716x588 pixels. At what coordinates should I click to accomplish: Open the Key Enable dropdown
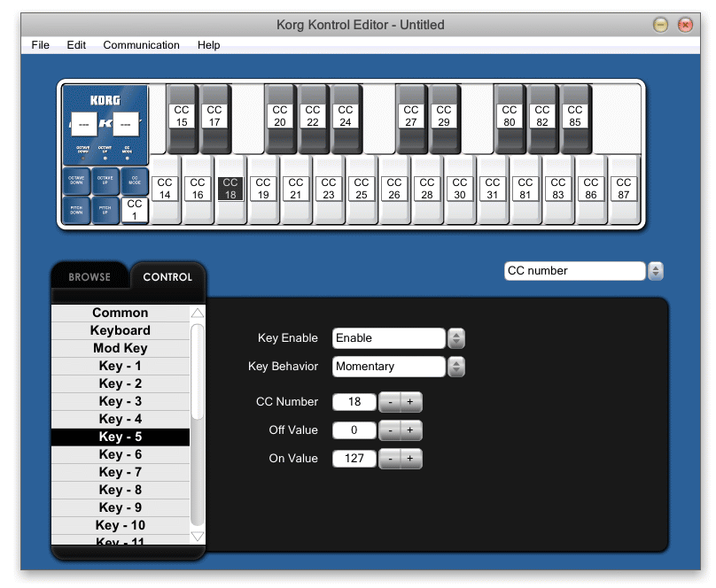389,338
